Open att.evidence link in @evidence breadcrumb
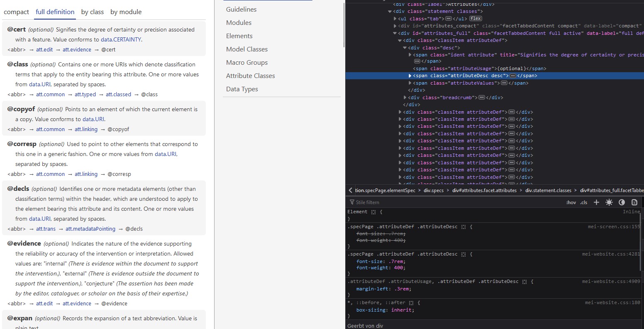 coord(77,304)
